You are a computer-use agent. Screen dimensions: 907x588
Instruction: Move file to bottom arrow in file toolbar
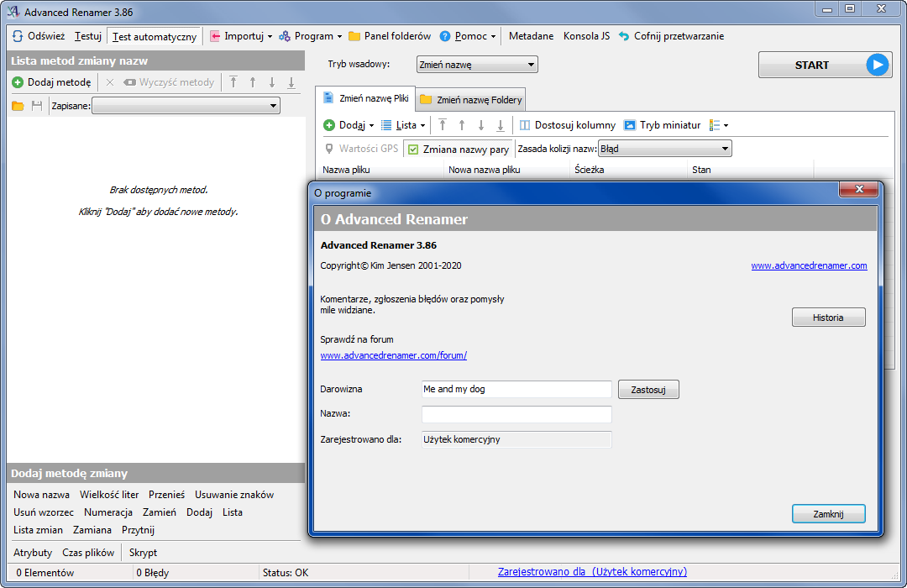[501, 125]
